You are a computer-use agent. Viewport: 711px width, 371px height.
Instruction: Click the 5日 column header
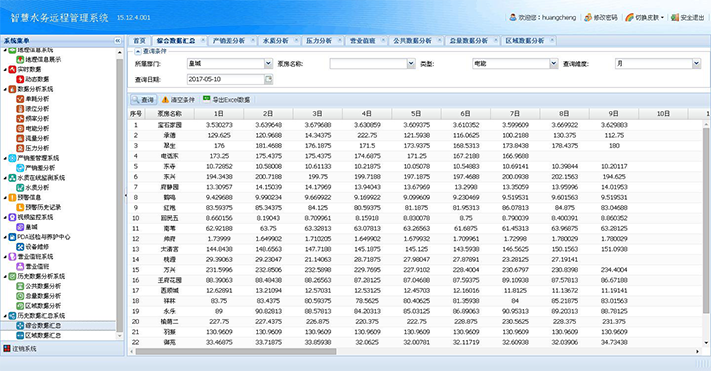click(x=416, y=114)
